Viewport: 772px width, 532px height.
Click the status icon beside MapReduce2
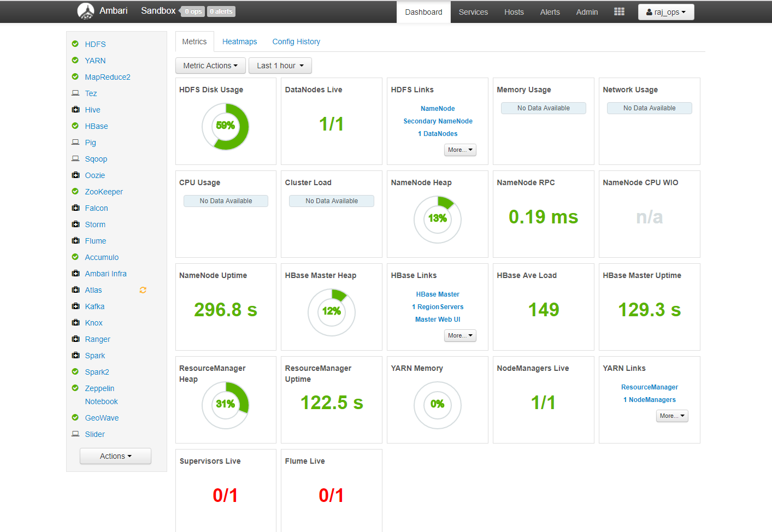75,76
